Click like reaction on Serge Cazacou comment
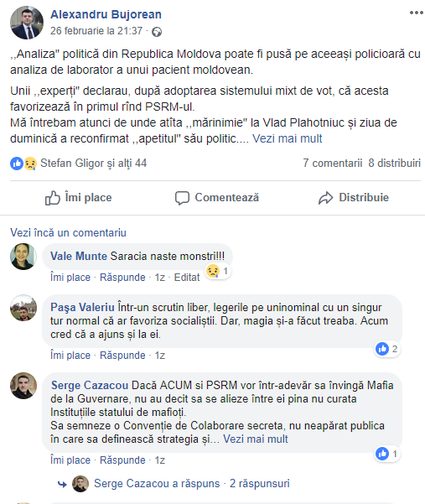Screen dimensions: 425x504 pos(387,454)
